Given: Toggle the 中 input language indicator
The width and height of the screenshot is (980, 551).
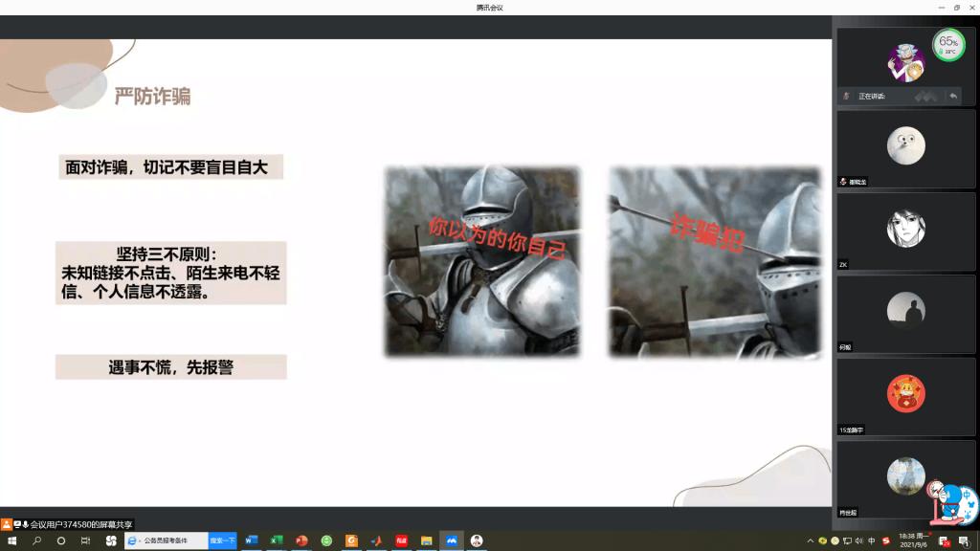Looking at the screenshot, I should click(872, 540).
